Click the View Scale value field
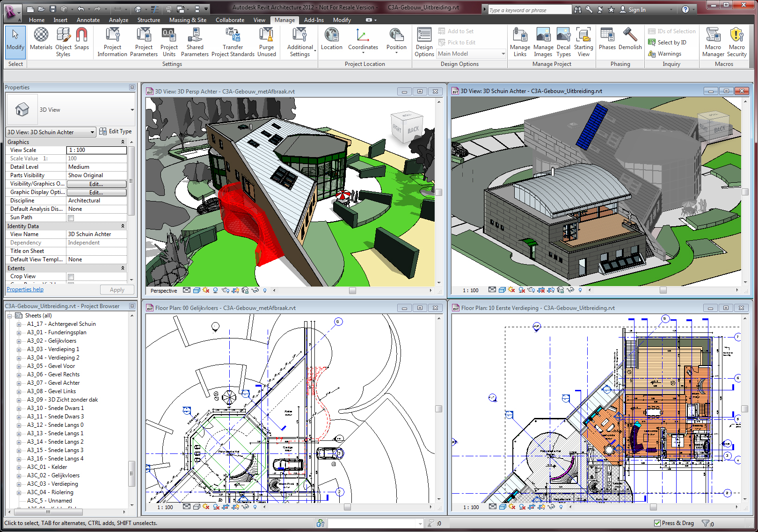 (x=97, y=150)
